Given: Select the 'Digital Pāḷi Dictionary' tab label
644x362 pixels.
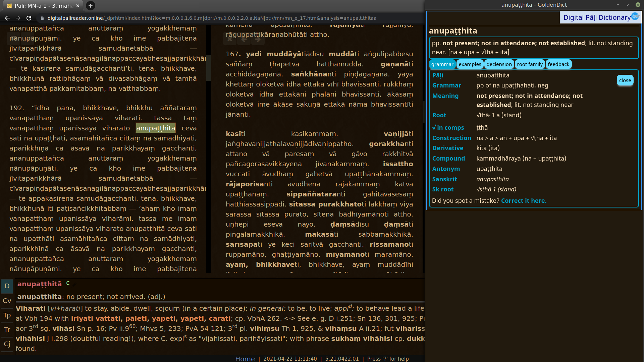Looking at the screenshot, I should (597, 17).
